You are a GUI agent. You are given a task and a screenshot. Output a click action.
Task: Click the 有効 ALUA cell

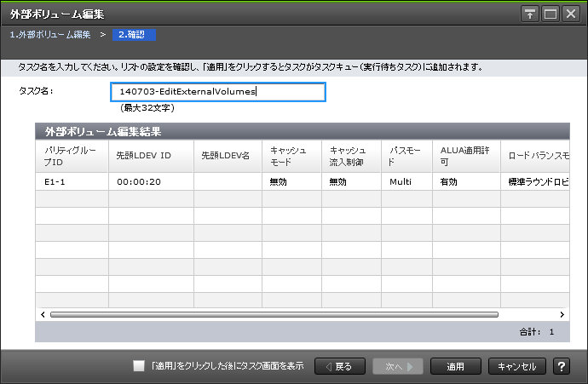pyautogui.click(x=466, y=182)
